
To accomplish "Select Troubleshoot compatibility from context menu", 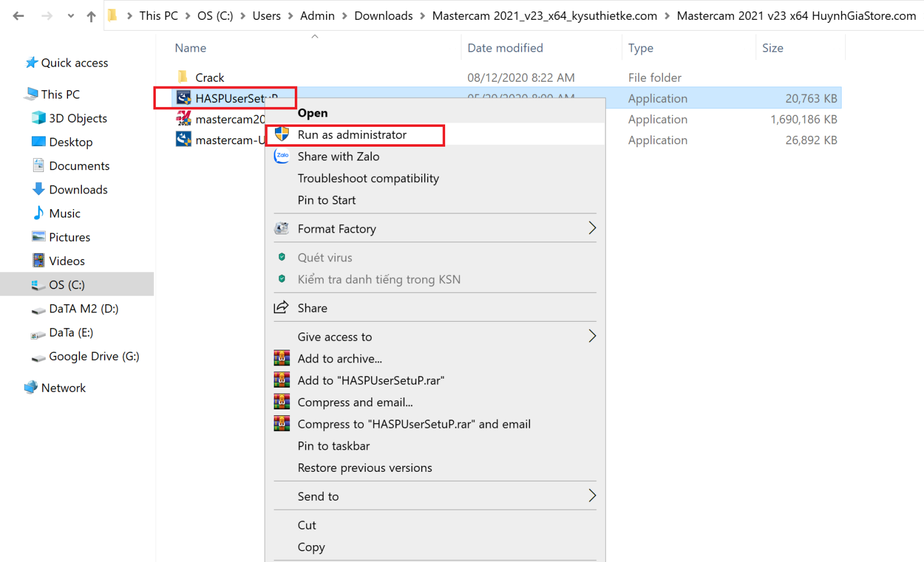I will 368,179.
